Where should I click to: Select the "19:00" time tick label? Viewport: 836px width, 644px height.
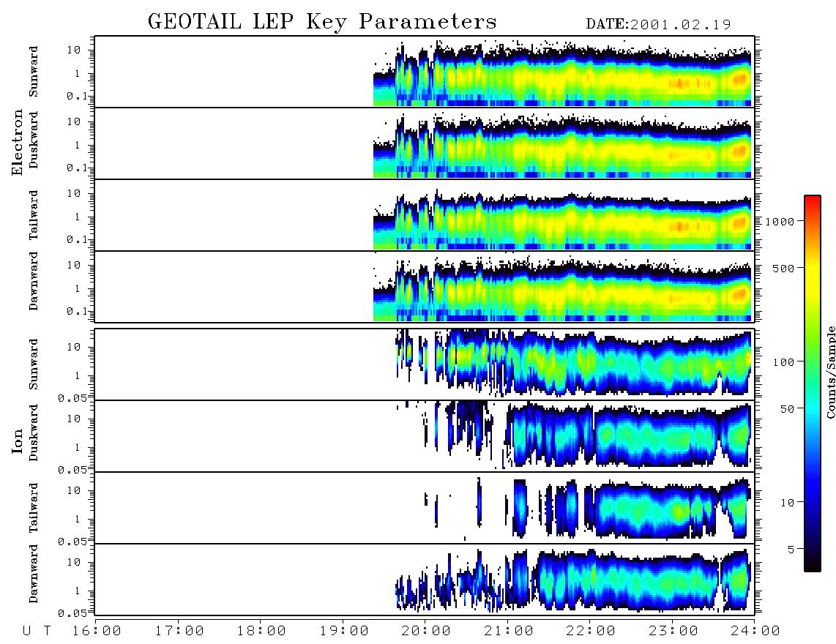(x=344, y=631)
